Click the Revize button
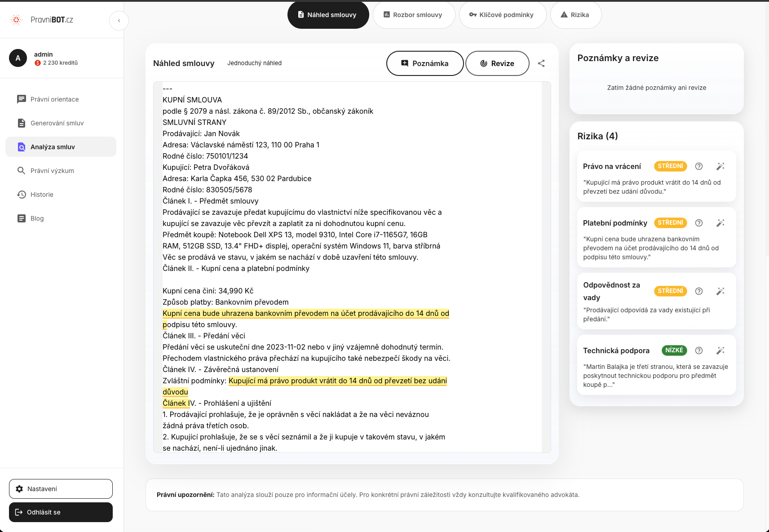The image size is (769, 532). coord(497,63)
